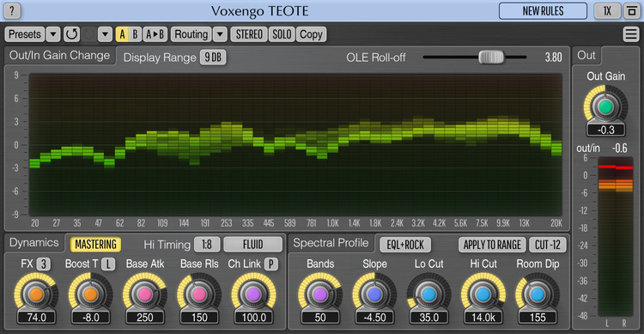Screen dimensions: 644x334
Task: Toggle the Boost T 'L' switch
Action: click(108, 264)
